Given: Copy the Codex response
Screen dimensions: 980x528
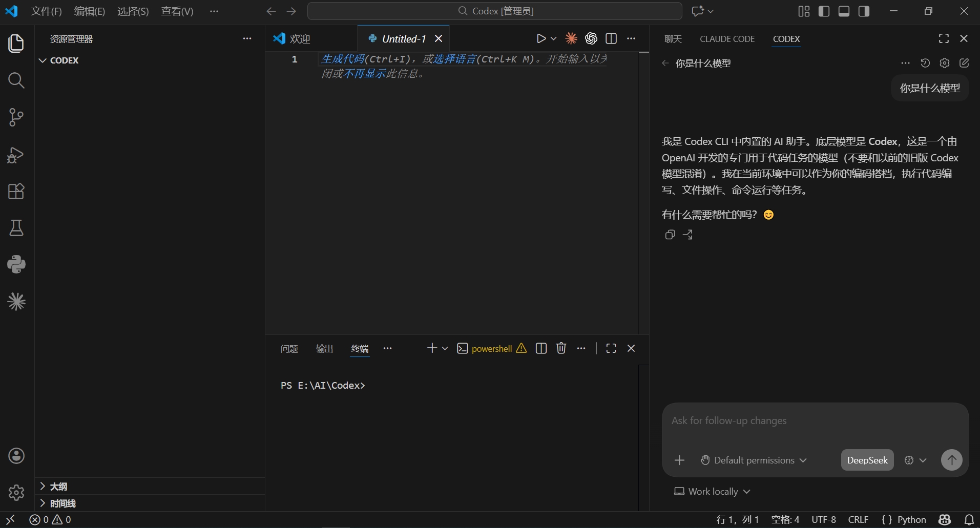Looking at the screenshot, I should pos(670,235).
